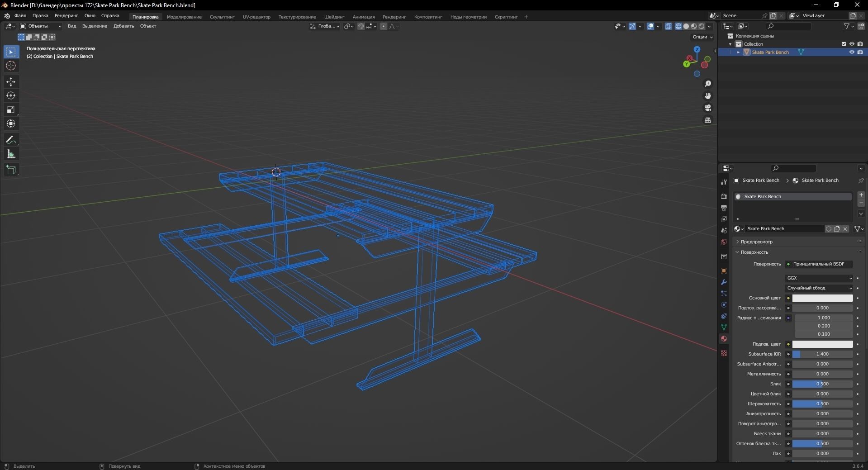Activate the Rotate tool
Viewport: 868px width, 470px height.
click(x=11, y=96)
